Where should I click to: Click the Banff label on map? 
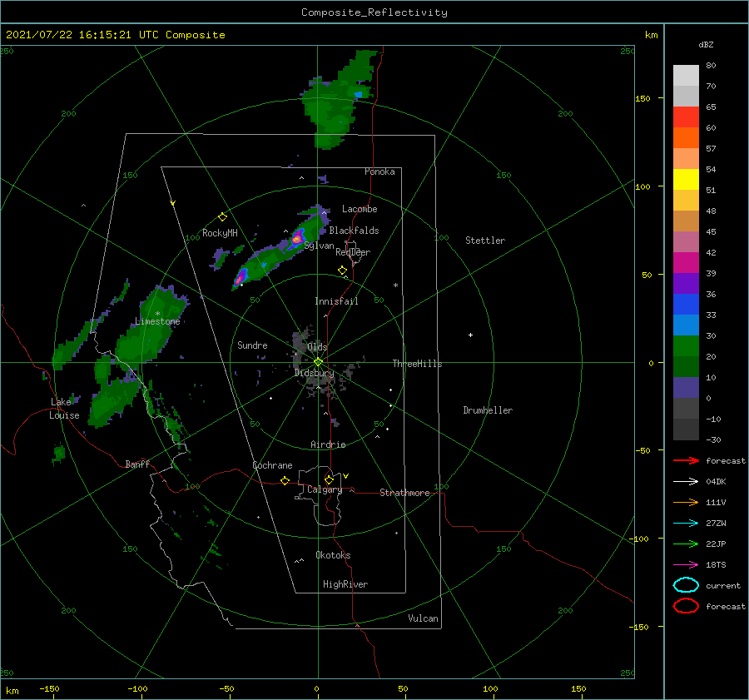(137, 464)
